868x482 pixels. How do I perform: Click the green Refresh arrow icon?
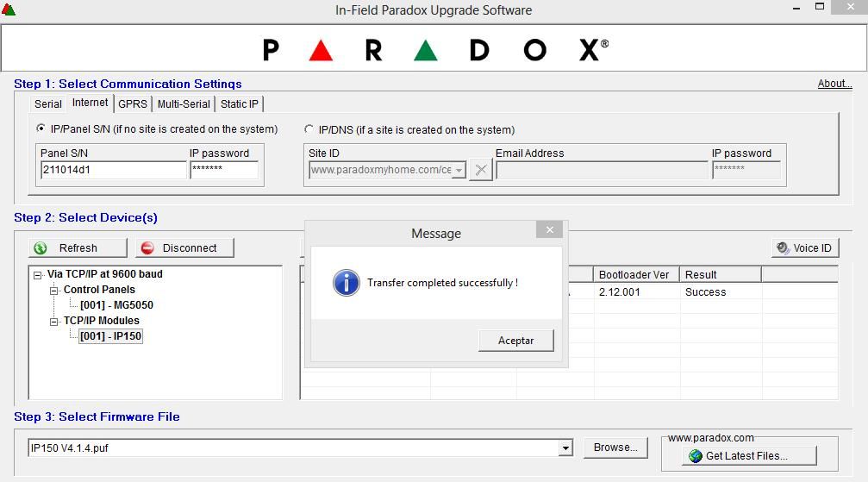41,248
